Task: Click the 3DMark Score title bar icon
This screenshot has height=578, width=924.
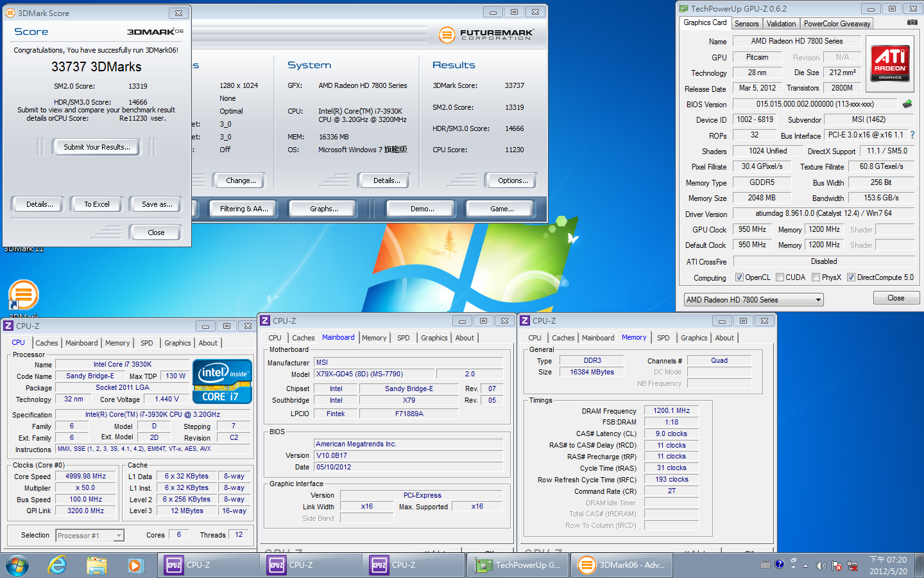Action: 10,13
